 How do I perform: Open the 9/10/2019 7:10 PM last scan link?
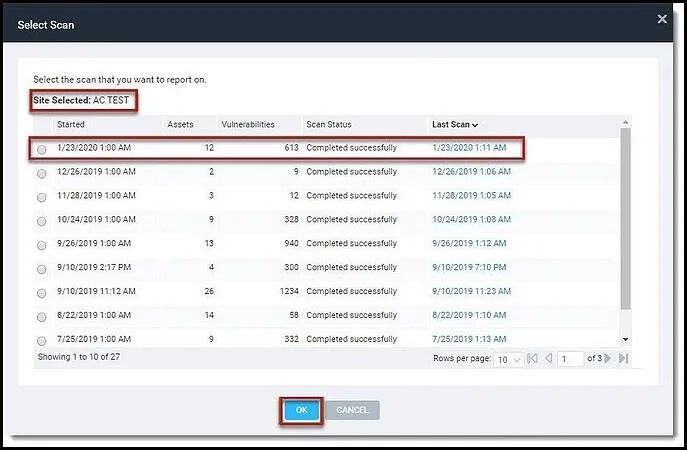pyautogui.click(x=469, y=267)
